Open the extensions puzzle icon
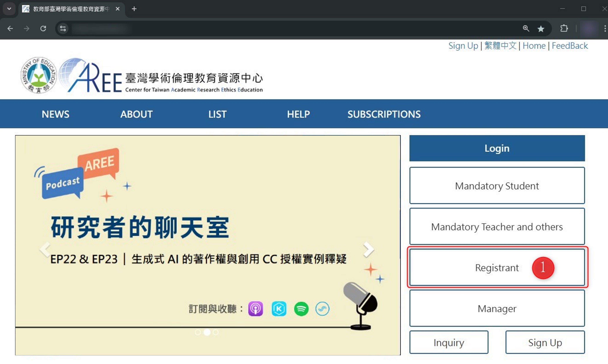This screenshot has height=364, width=608. [x=564, y=28]
